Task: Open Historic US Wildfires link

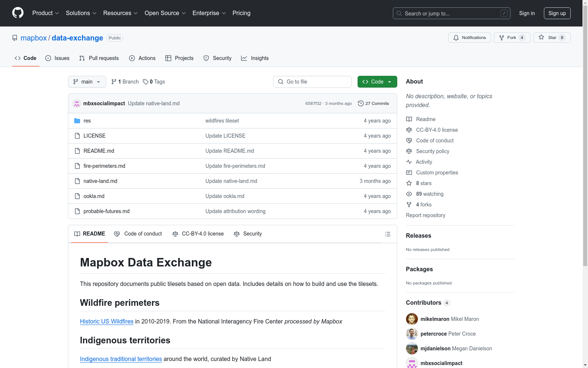Action: (107, 321)
